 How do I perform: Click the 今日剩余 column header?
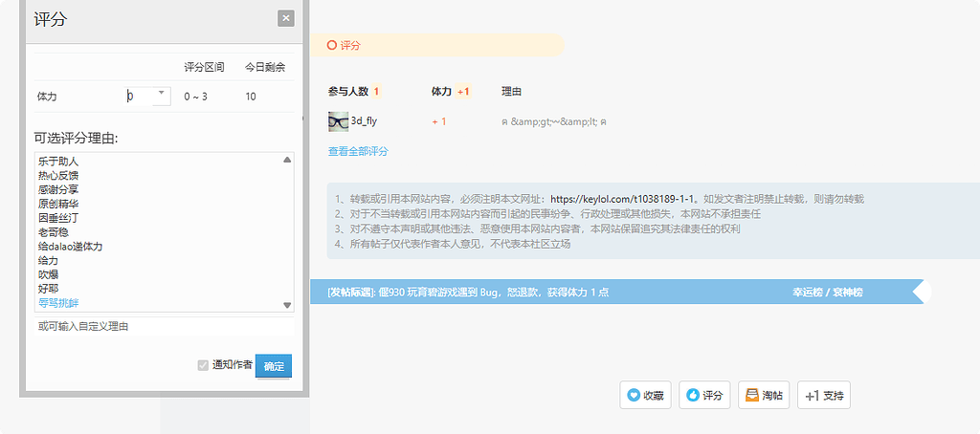[x=265, y=67]
